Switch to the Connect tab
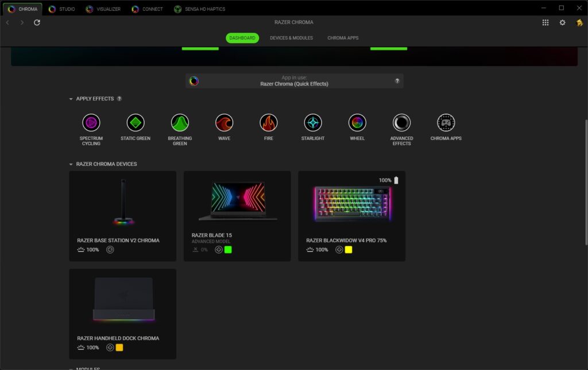This screenshot has height=370, width=588. click(x=147, y=9)
